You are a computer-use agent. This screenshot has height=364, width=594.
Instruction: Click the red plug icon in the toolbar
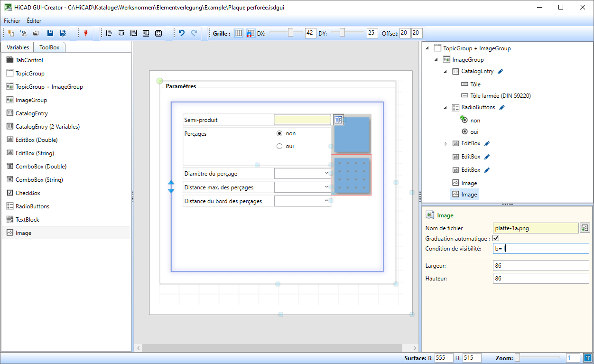[x=86, y=33]
